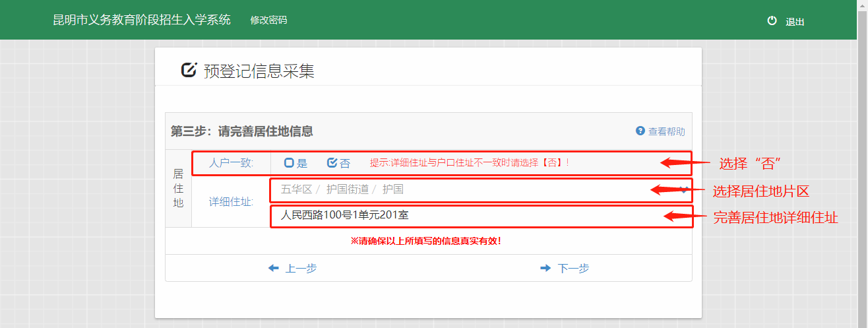Click the red arrow pointing to 完善居住地详细住址
Screen dimensions: 868x328
point(685,216)
